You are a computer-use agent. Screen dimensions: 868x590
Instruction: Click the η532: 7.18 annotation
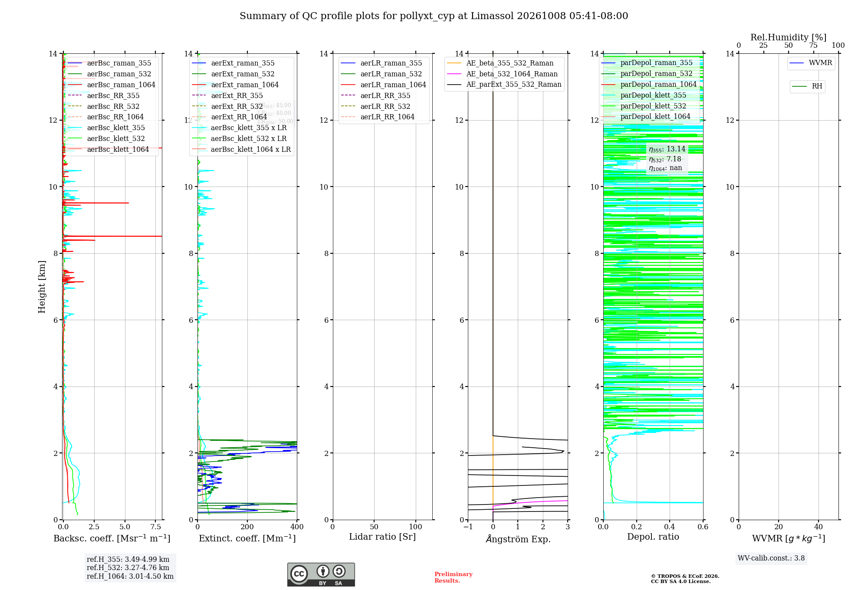click(x=665, y=159)
